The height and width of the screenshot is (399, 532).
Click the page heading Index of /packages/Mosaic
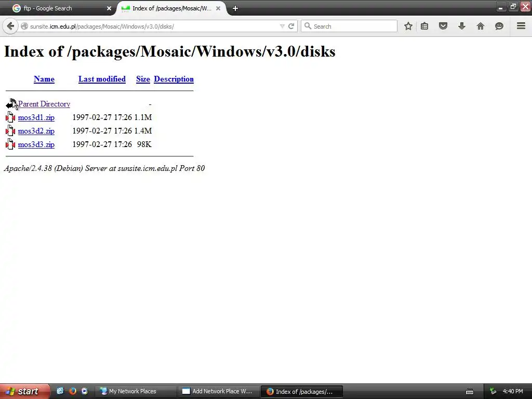(x=170, y=51)
